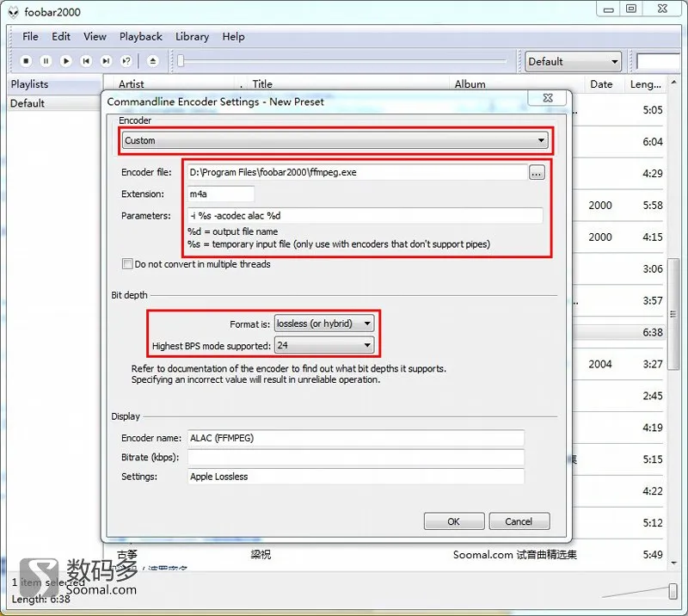Open the Edit menu
Viewport: 688px width, 616px height.
[x=61, y=36]
